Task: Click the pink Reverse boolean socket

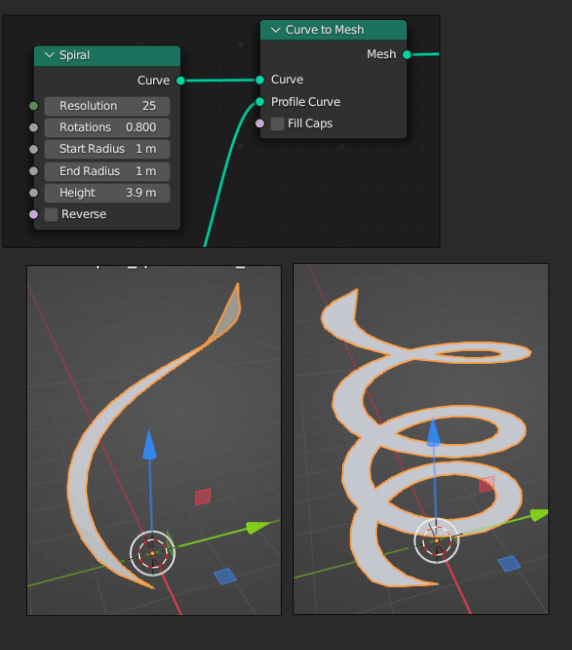Action: pyautogui.click(x=34, y=214)
